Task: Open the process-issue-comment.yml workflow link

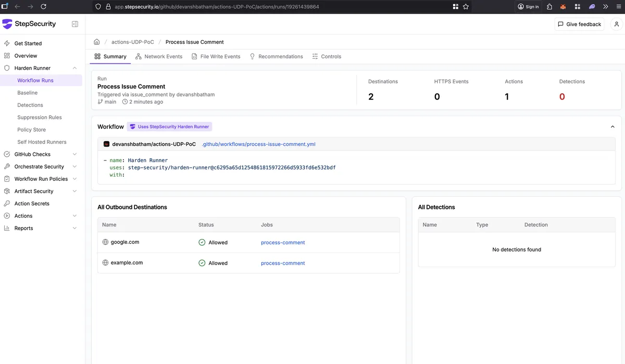Action: 258,144
